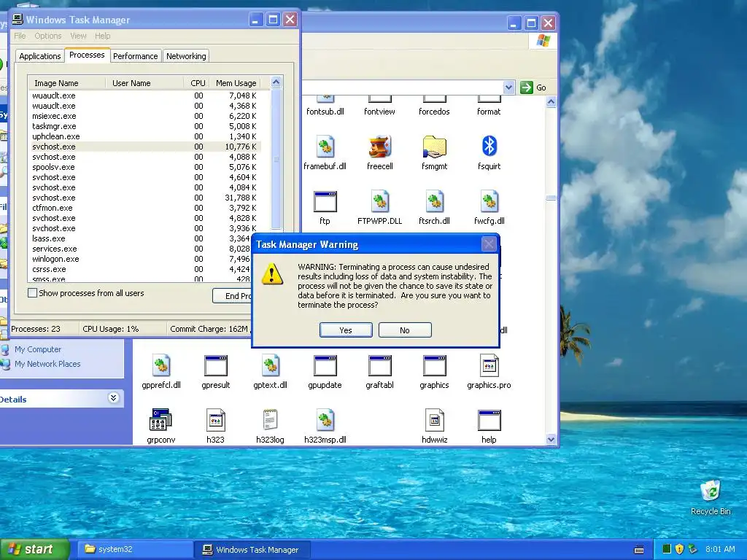Select the fwcfg.dll file icon
The image size is (747, 560).
pyautogui.click(x=489, y=202)
